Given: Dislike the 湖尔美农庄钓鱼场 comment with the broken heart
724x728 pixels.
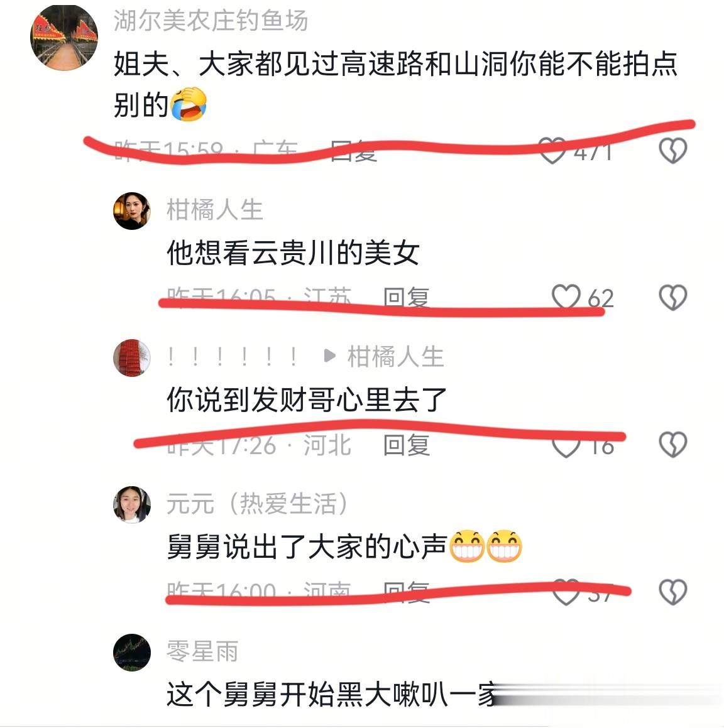Looking at the screenshot, I should (673, 150).
